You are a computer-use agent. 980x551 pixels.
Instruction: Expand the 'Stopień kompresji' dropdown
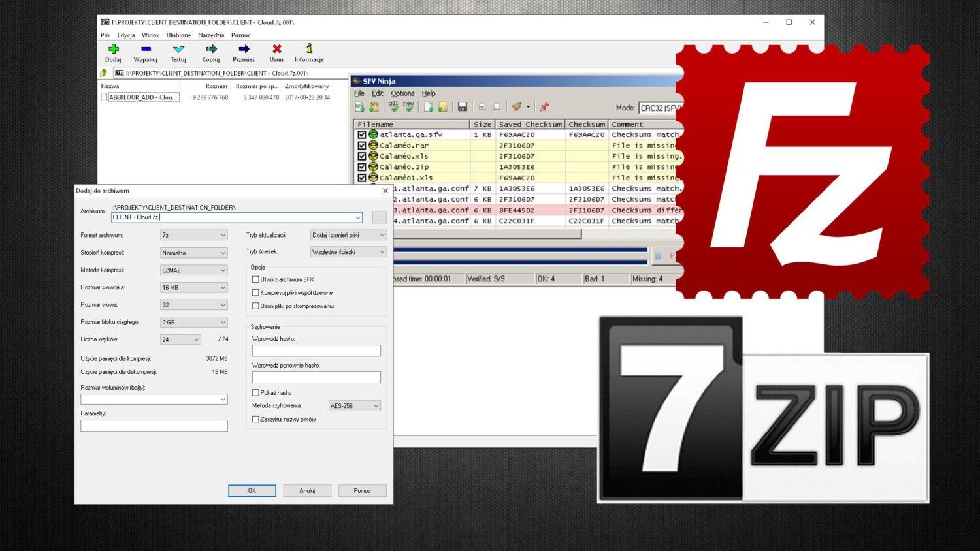[193, 253]
